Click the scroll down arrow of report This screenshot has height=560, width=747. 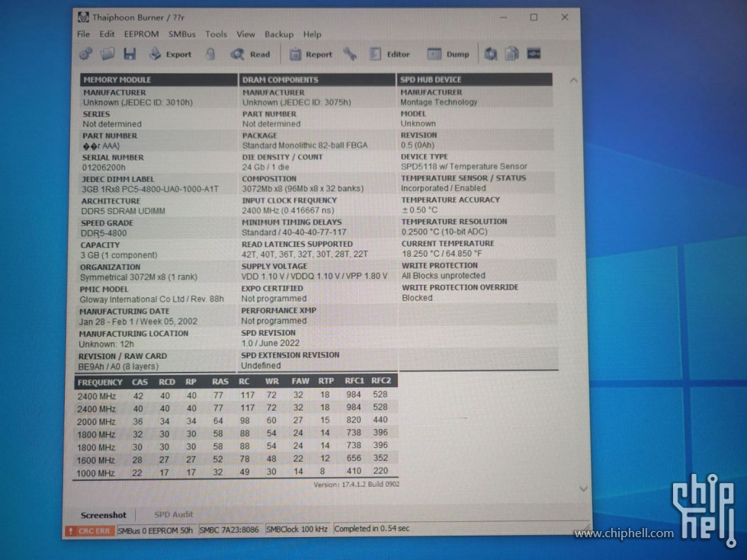pos(584,489)
